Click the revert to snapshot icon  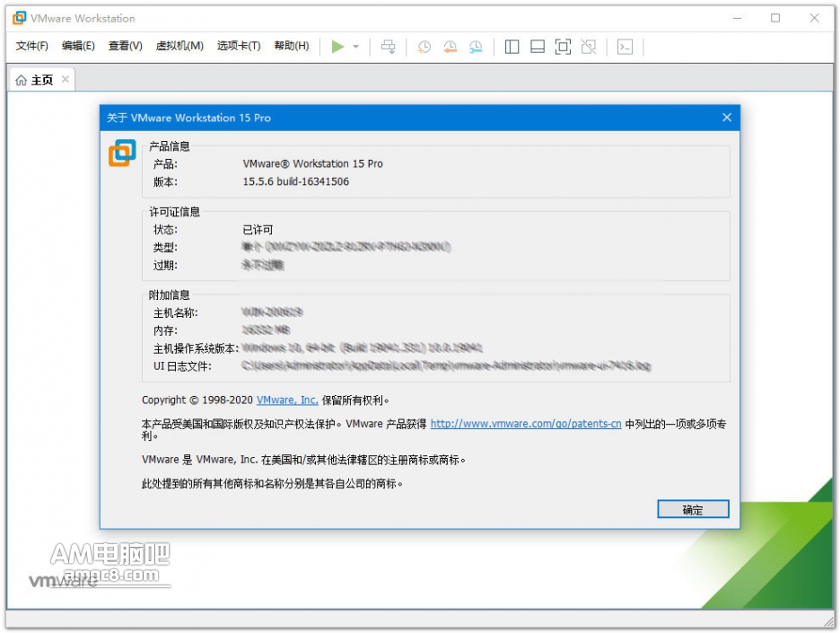point(450,47)
